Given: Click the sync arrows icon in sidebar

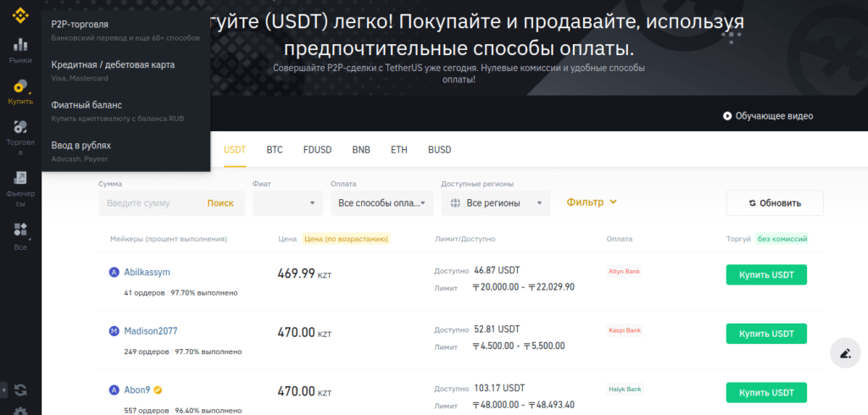Looking at the screenshot, I should pos(20,390).
